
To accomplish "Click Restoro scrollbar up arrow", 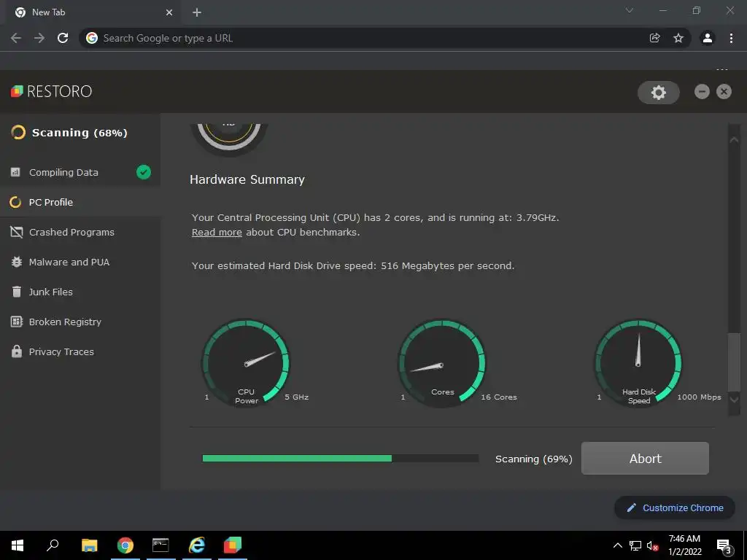I will [734, 139].
